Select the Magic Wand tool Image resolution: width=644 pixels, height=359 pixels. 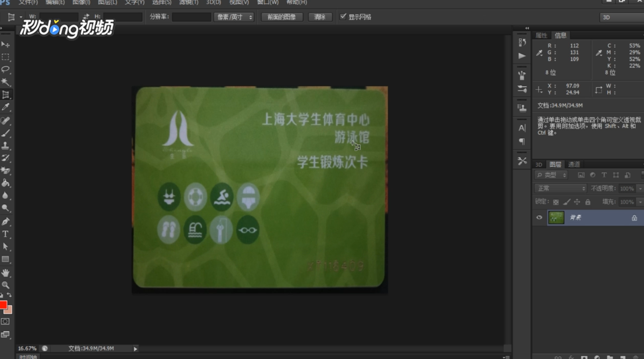pos(5,82)
